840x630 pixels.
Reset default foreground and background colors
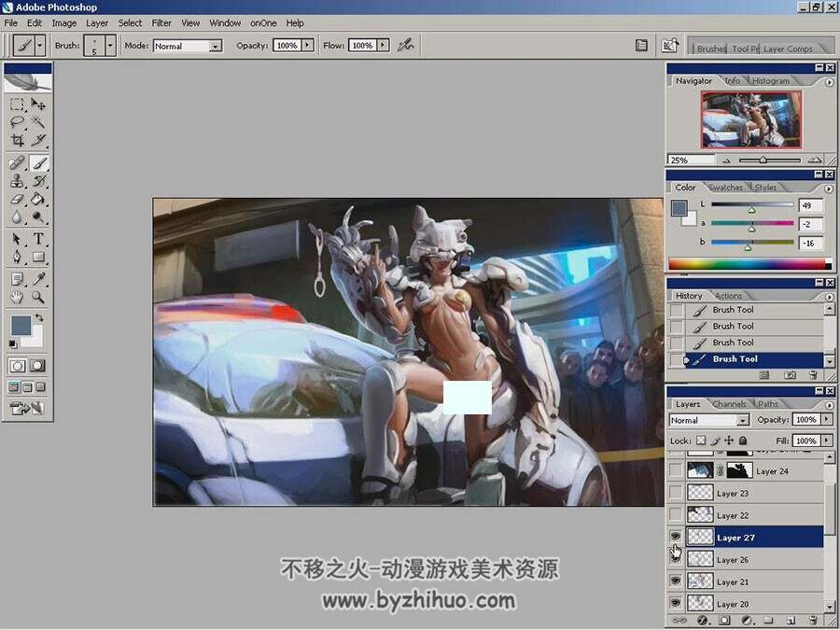click(13, 343)
